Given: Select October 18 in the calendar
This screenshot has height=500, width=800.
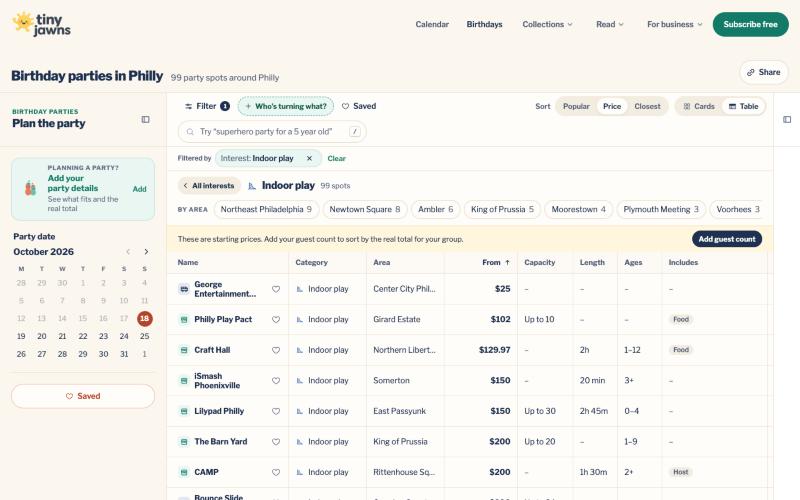Looking at the screenshot, I should [x=144, y=319].
